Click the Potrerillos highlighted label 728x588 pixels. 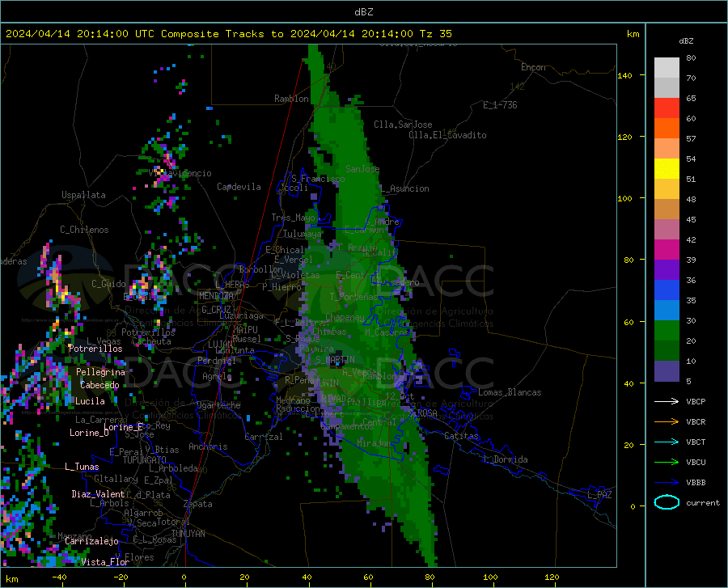pyautogui.click(x=95, y=349)
